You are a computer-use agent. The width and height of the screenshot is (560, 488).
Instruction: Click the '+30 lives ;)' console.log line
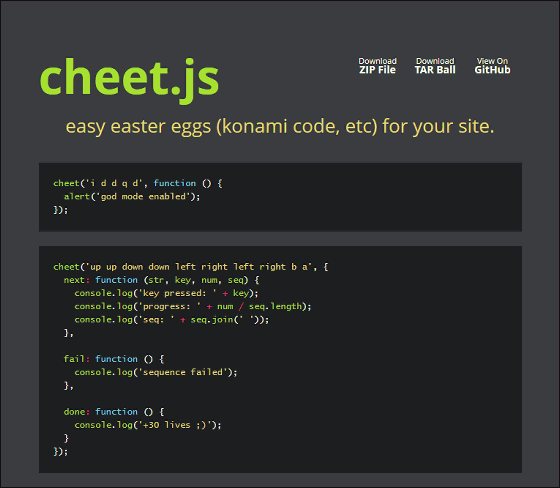148,425
